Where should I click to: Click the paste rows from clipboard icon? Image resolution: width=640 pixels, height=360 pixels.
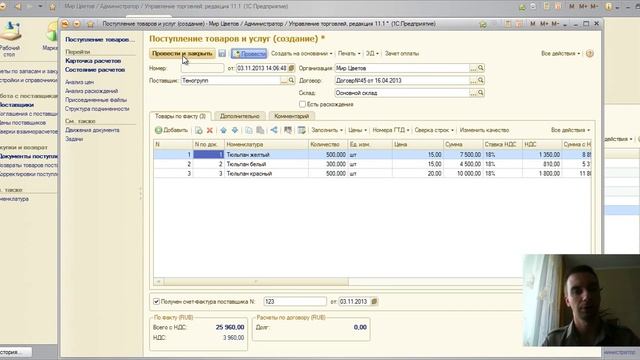pos(260,130)
